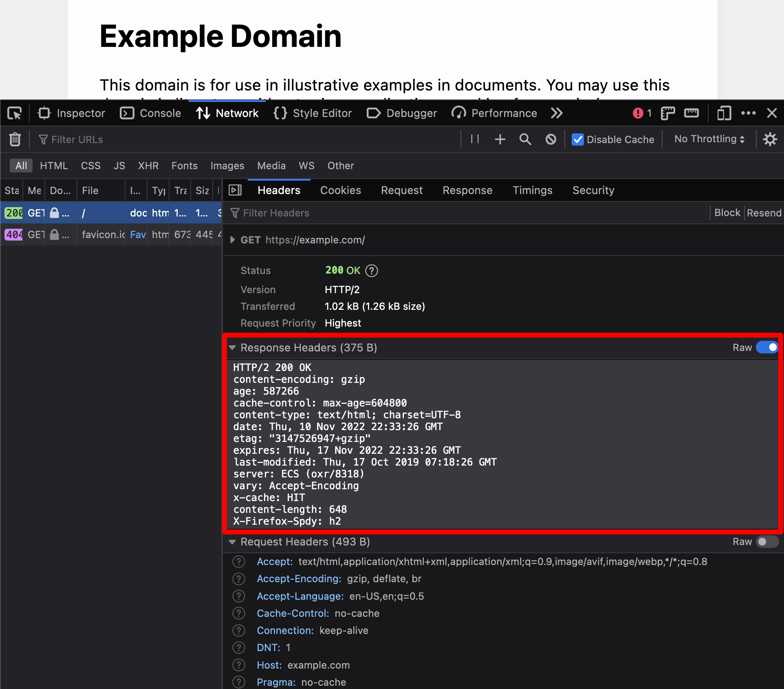Screen dimensions: 784x689
Task: Open request blocking icon
Action: point(551,139)
